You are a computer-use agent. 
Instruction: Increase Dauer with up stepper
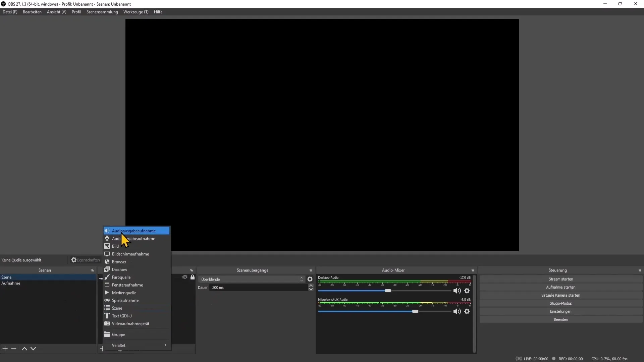(311, 286)
